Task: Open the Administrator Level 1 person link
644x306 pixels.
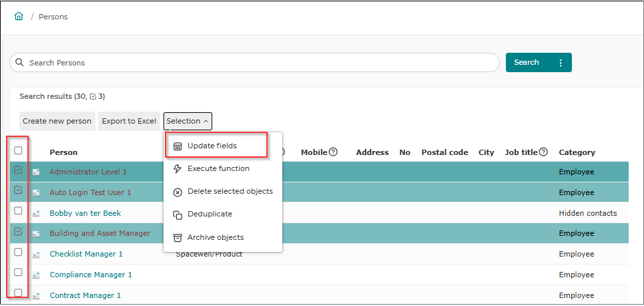Action: tap(88, 172)
